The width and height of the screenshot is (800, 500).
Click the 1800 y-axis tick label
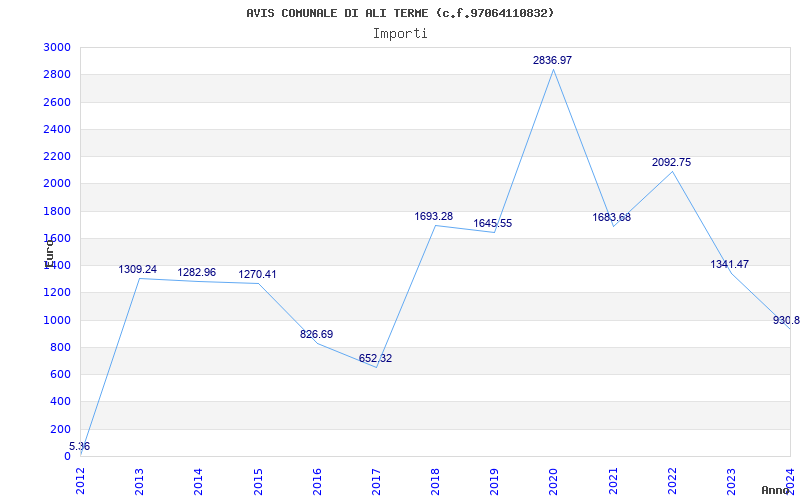57,211
